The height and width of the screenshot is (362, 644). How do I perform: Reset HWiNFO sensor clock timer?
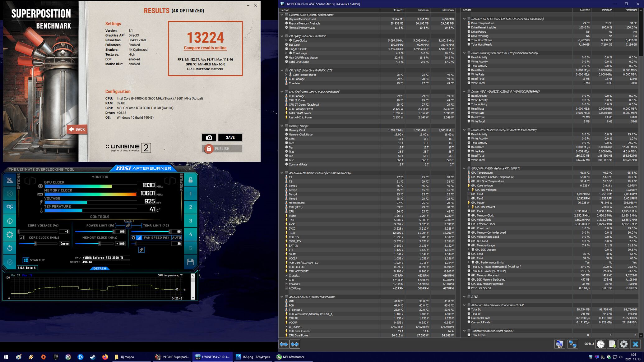pyautogui.click(x=601, y=344)
